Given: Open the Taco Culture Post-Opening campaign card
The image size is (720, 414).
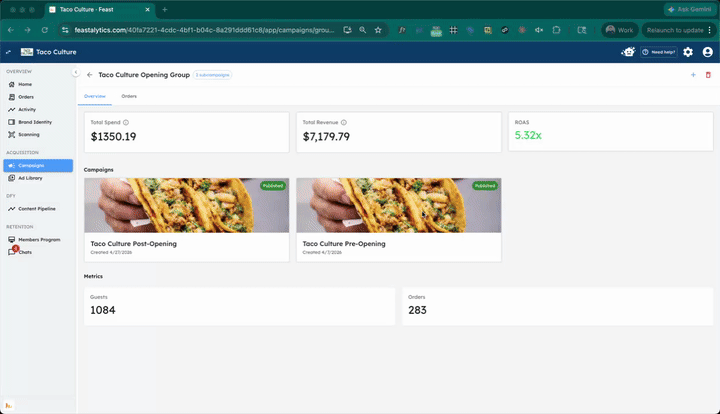Looking at the screenshot, I should [186, 220].
